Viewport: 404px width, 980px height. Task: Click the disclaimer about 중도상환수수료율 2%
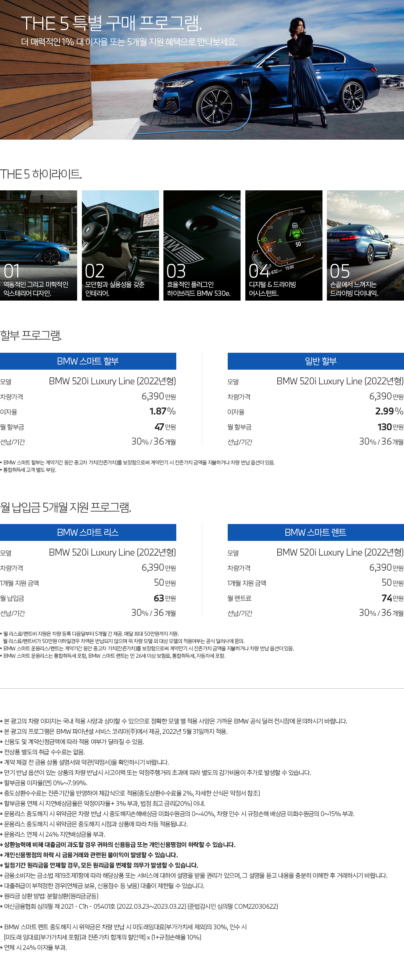click(130, 793)
